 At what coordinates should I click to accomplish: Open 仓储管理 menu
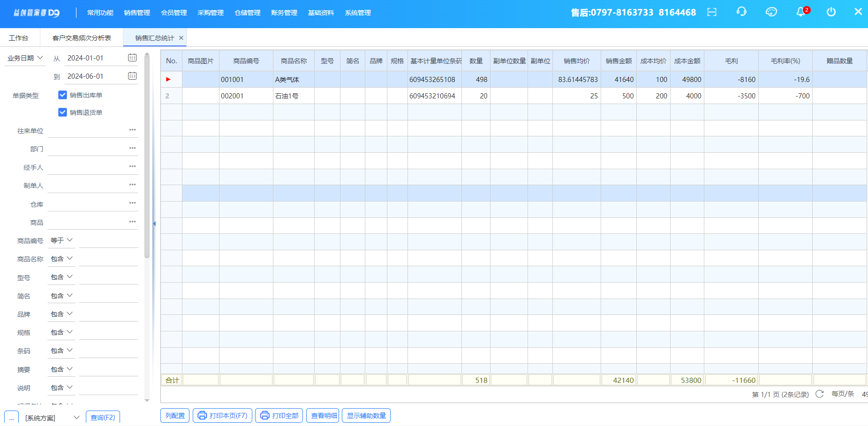tap(248, 13)
